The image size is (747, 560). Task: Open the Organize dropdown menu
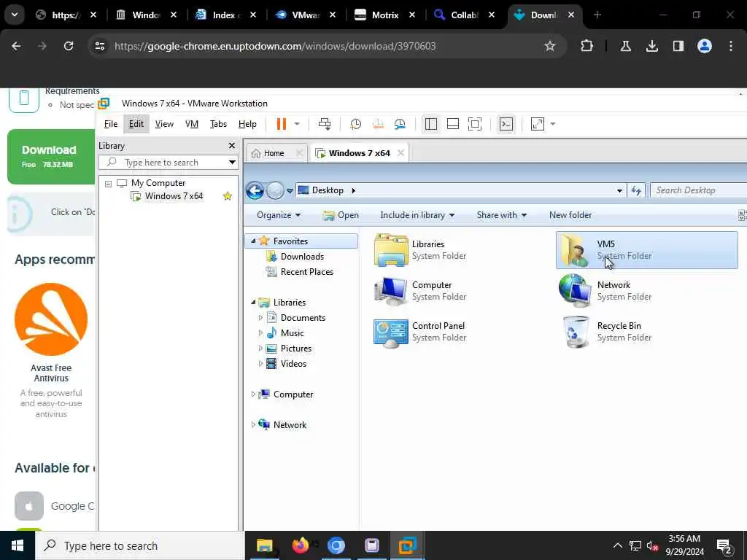(279, 215)
